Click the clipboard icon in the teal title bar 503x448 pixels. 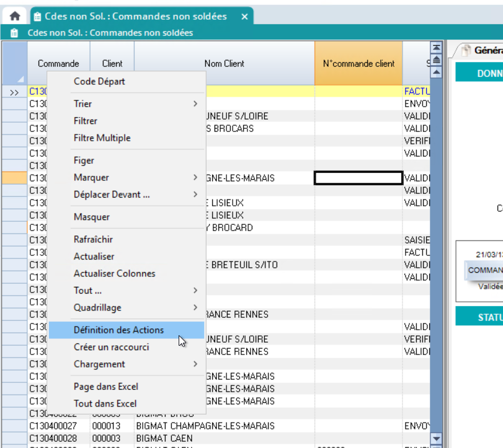[14, 33]
